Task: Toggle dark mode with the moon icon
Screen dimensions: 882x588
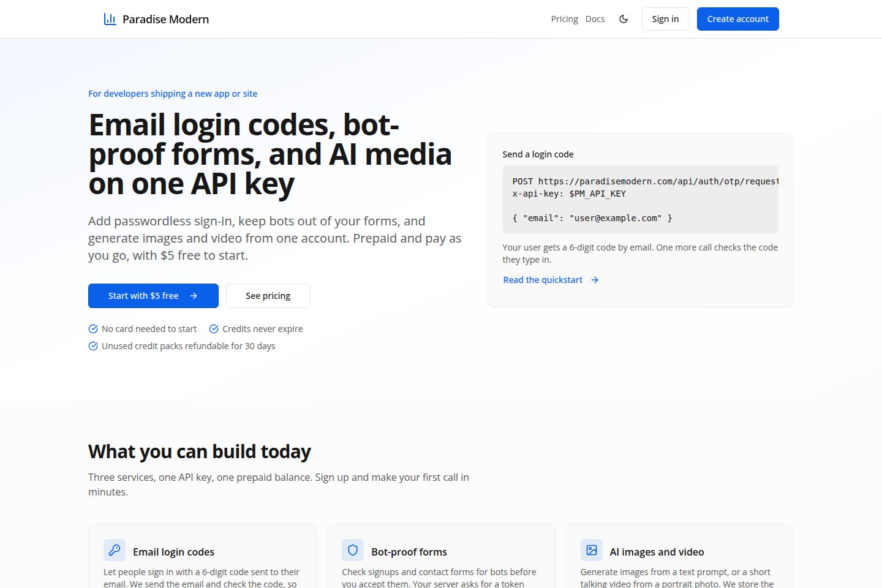Action: 624,19
